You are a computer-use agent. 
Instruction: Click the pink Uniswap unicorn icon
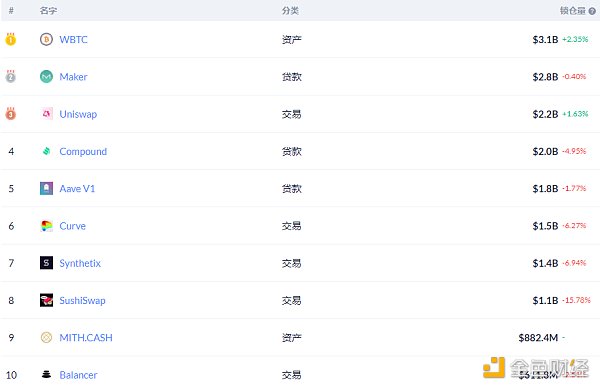[x=46, y=114]
